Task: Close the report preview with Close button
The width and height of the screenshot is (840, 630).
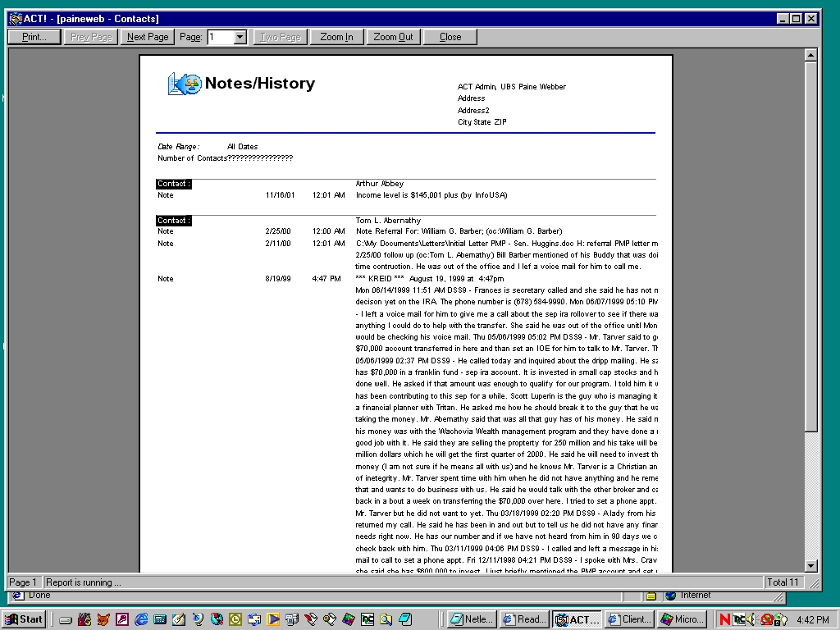Action: pos(450,37)
